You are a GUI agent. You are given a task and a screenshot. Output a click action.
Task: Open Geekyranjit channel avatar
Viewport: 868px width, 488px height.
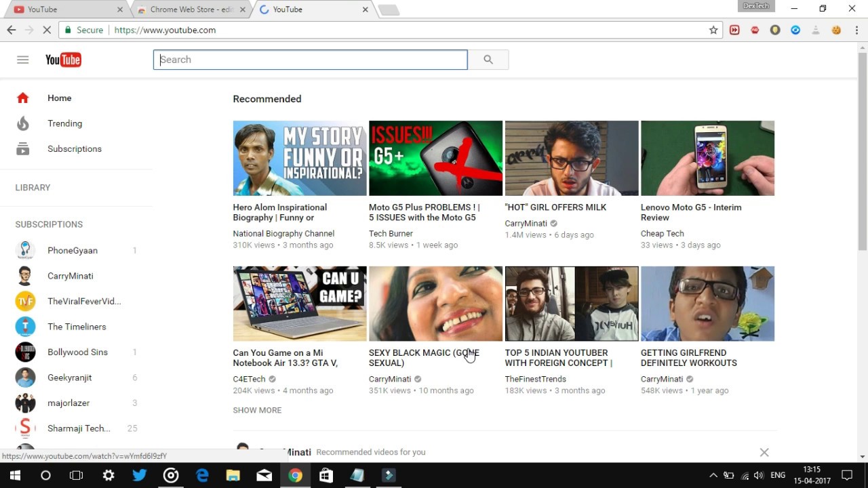pyautogui.click(x=25, y=378)
